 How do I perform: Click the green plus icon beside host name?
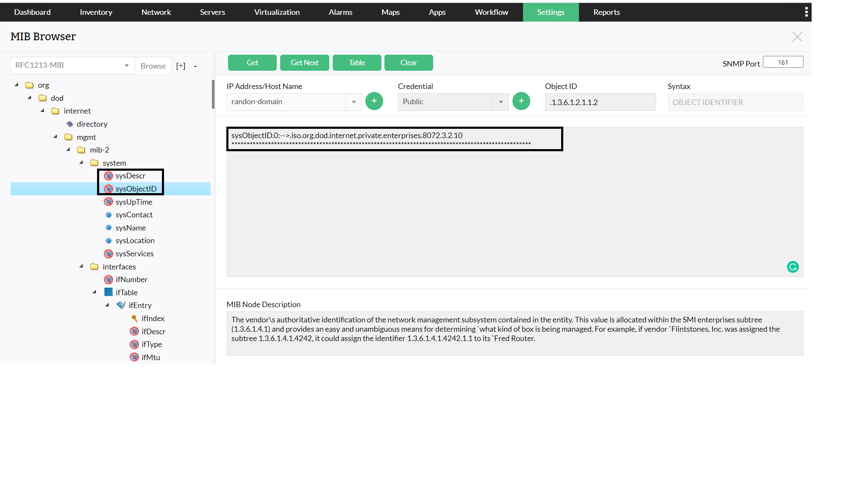374,101
